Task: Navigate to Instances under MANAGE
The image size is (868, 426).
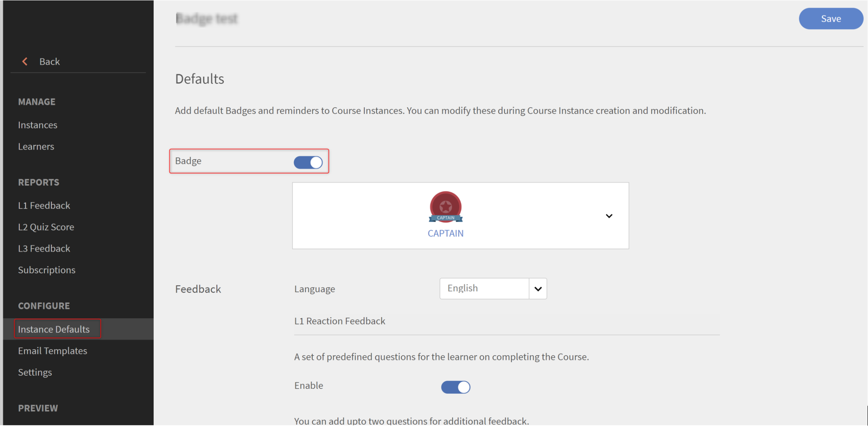Action: (37, 125)
